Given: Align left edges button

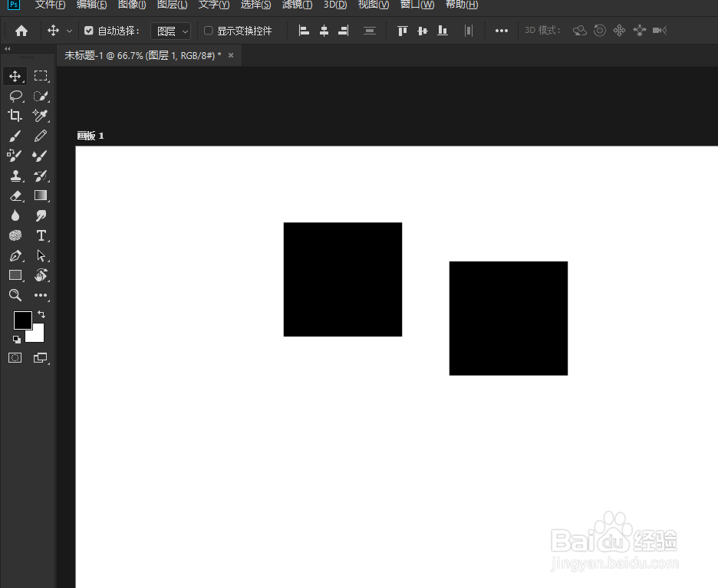Looking at the screenshot, I should point(304,31).
